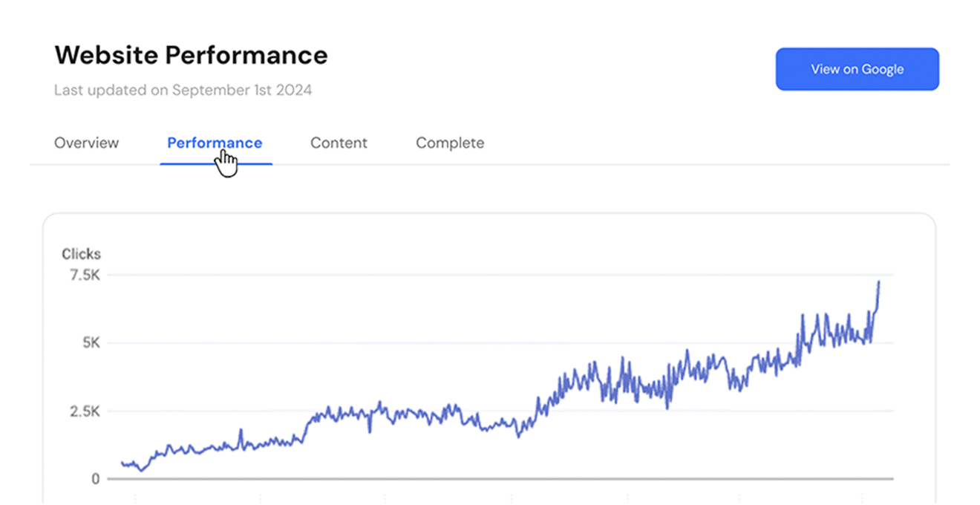The height and width of the screenshot is (505, 980).
Task: Click the highest peak of the chart line
Action: (879, 282)
